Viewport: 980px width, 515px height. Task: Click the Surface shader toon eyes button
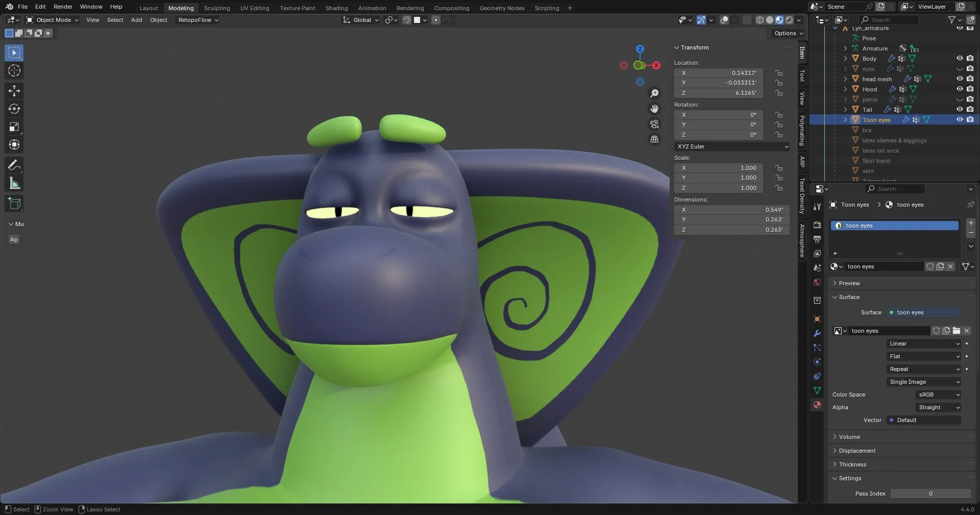pyautogui.click(x=924, y=312)
